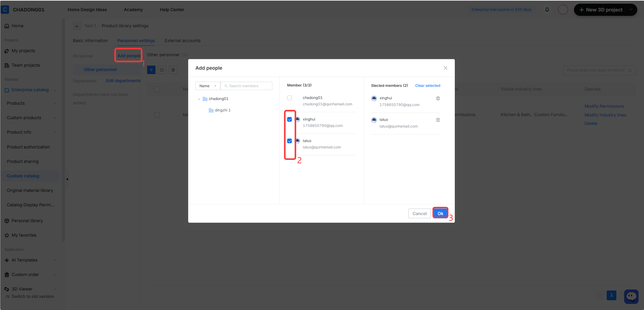Screen dimensions: 644x310
Task: Click Modify industry lines link
Action: coord(605,115)
